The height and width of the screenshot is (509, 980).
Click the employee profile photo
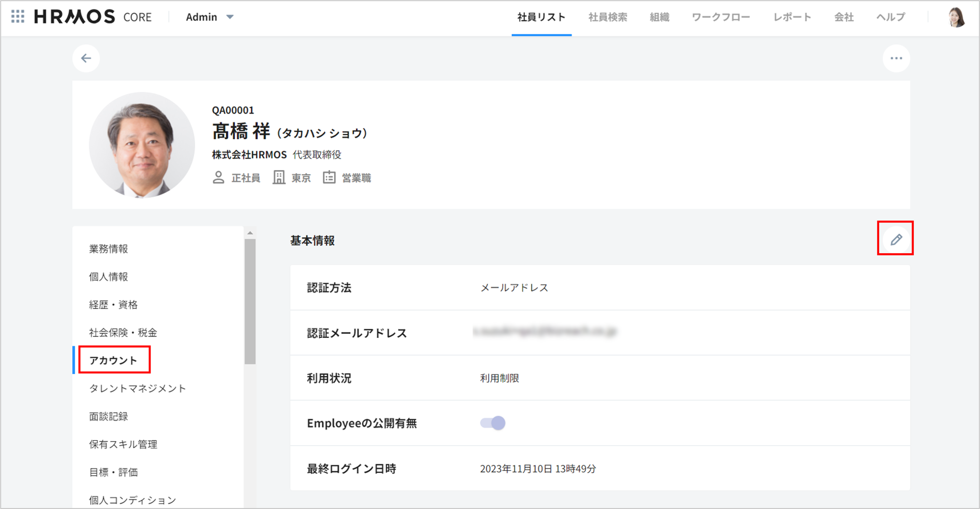point(142,145)
